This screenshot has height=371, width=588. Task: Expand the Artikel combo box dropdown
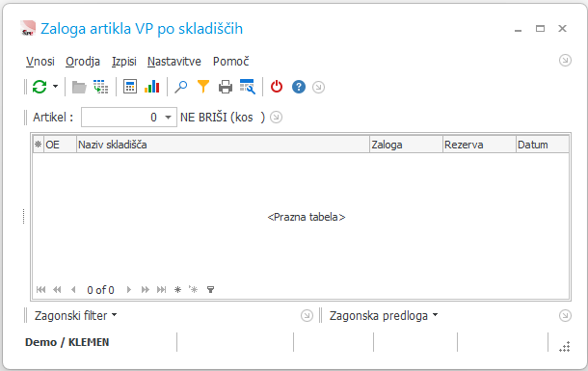169,118
